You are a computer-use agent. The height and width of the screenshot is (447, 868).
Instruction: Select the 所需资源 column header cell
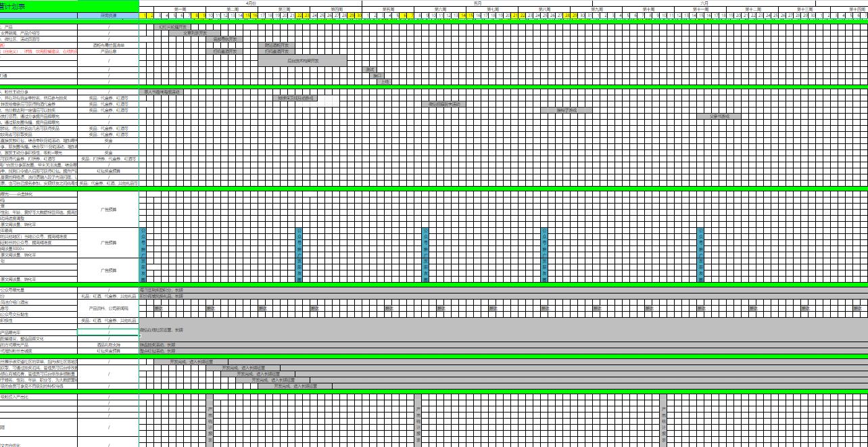pos(108,15)
